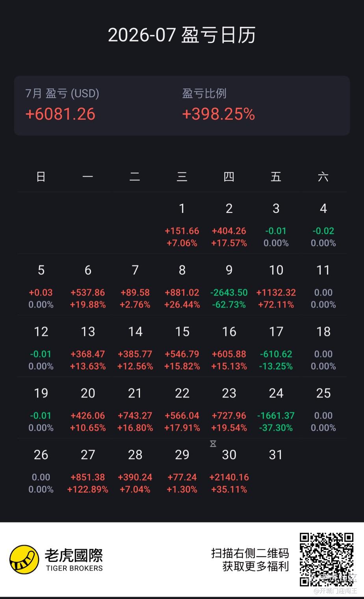Select day 1 showing +151.66
Viewport: 364px width, 599px height.
click(x=182, y=225)
